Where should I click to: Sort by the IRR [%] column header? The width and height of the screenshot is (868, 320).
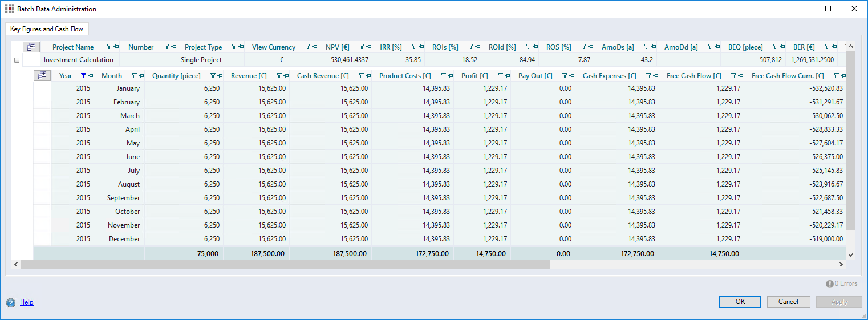pos(391,47)
